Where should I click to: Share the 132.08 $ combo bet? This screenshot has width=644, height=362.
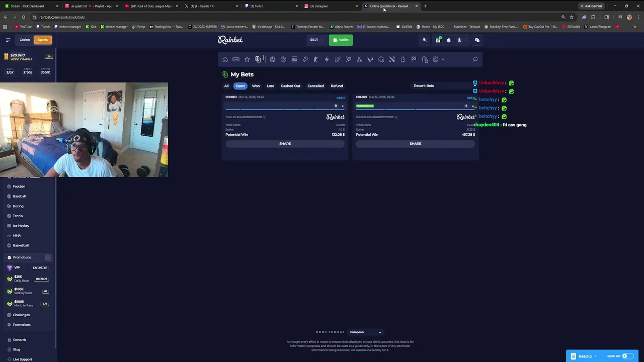(x=285, y=144)
